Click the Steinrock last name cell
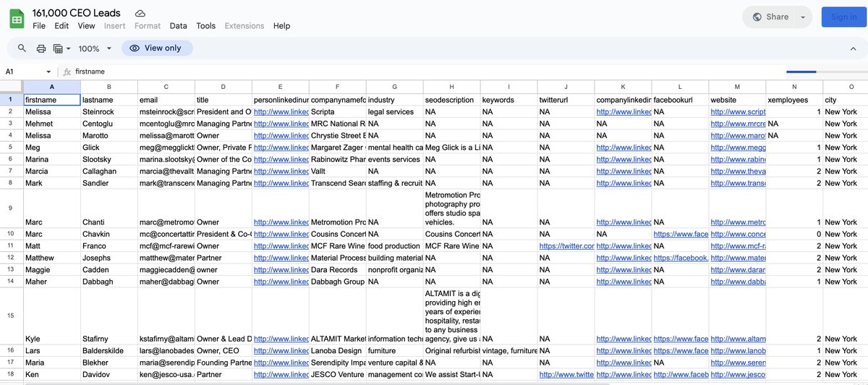This screenshot has height=385, width=868. tap(109, 111)
